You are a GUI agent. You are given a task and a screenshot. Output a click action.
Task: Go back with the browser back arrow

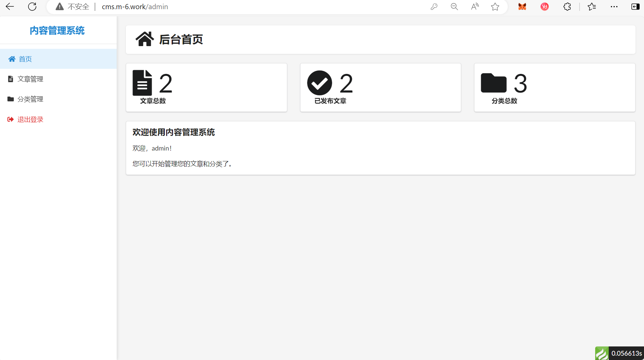(x=10, y=7)
